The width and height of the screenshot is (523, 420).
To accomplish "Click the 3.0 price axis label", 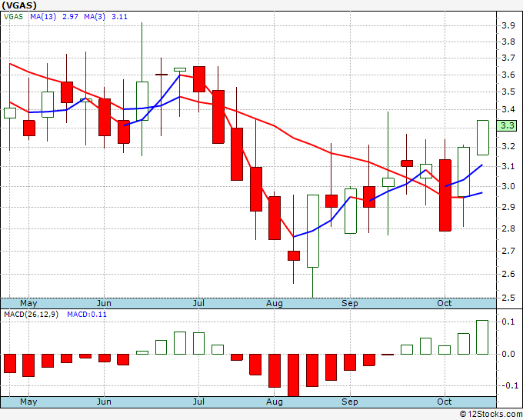I will tap(508, 186).
